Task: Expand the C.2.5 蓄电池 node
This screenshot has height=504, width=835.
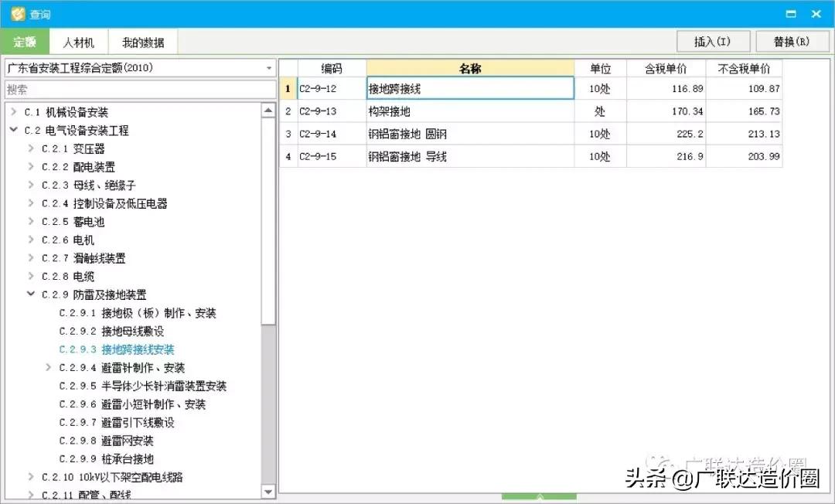Action: (31, 221)
